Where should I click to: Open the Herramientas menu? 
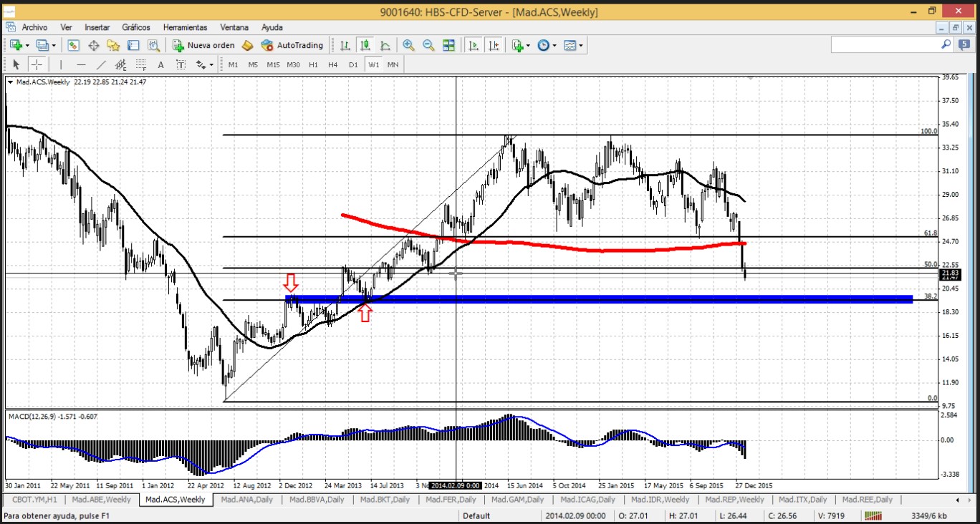pyautogui.click(x=185, y=27)
